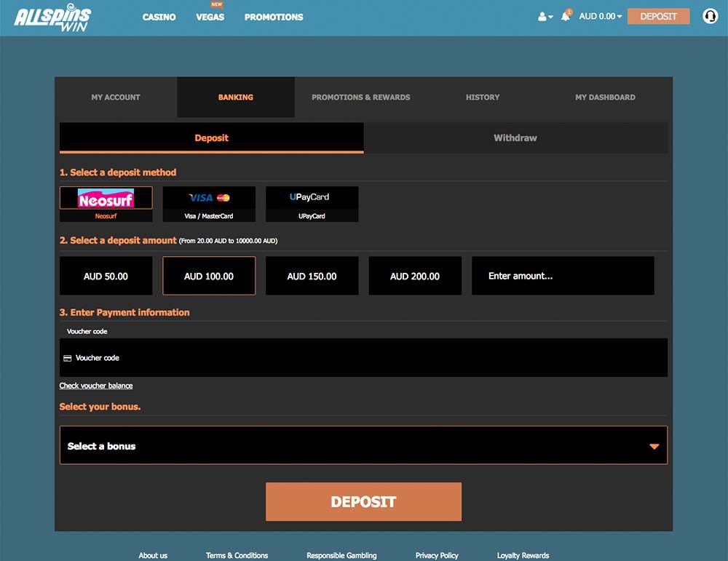The width and height of the screenshot is (728, 561).
Task: Open the notifications bell
Action: tap(566, 16)
